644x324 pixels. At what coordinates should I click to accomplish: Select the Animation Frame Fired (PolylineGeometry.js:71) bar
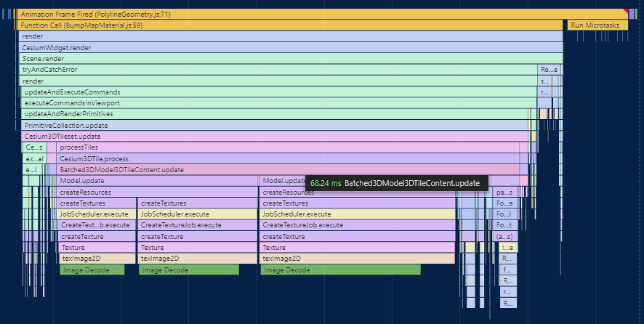323,15
